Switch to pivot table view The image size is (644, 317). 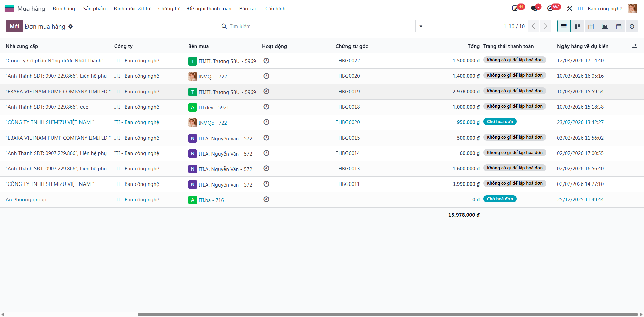591,26
